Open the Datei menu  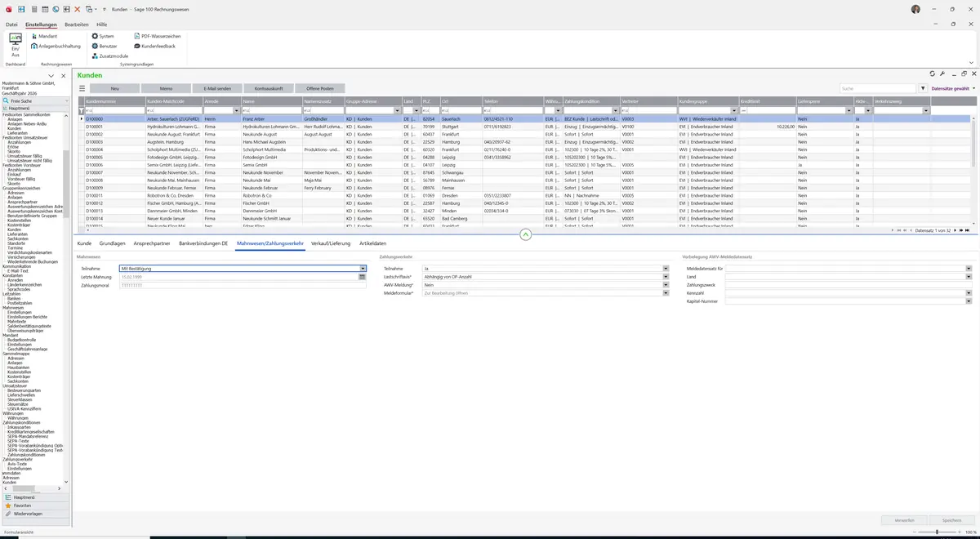(x=11, y=24)
